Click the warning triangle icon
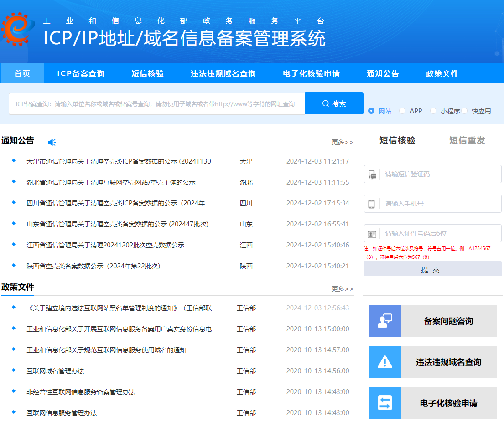Image resolution: width=504 pixels, height=421 pixels. click(385, 362)
